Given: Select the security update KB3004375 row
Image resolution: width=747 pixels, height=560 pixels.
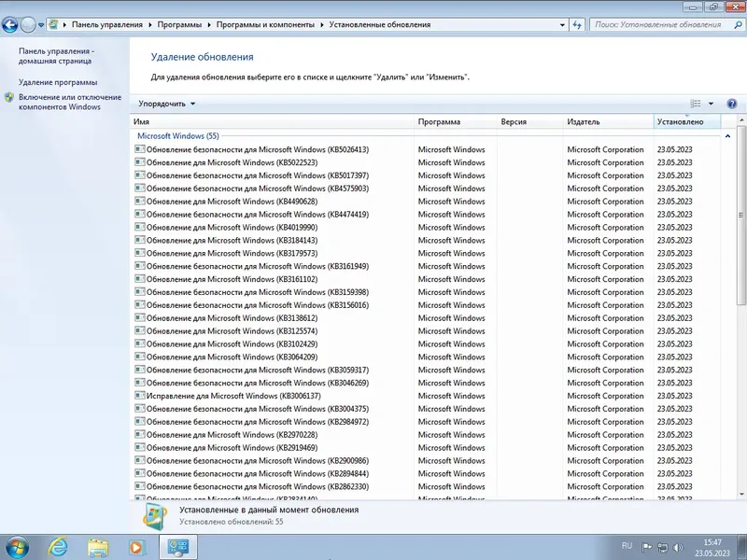Looking at the screenshot, I should [x=425, y=409].
